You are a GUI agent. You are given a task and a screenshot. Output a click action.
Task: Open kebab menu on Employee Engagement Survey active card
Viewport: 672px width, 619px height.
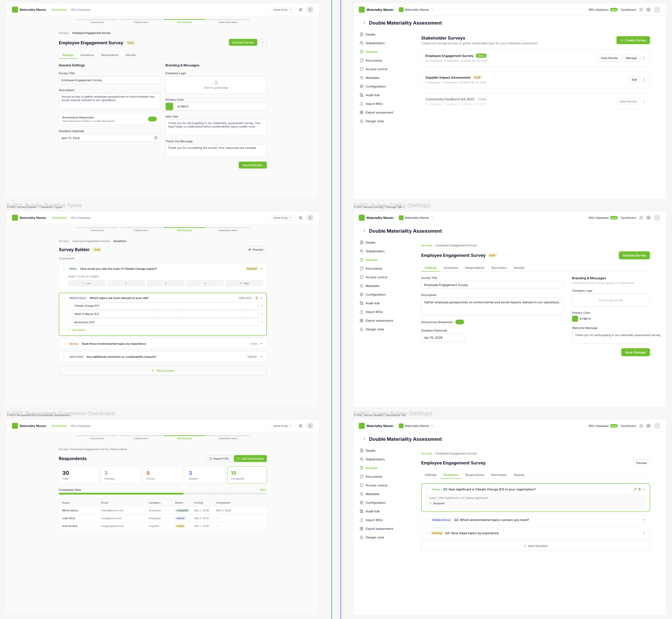(x=644, y=58)
